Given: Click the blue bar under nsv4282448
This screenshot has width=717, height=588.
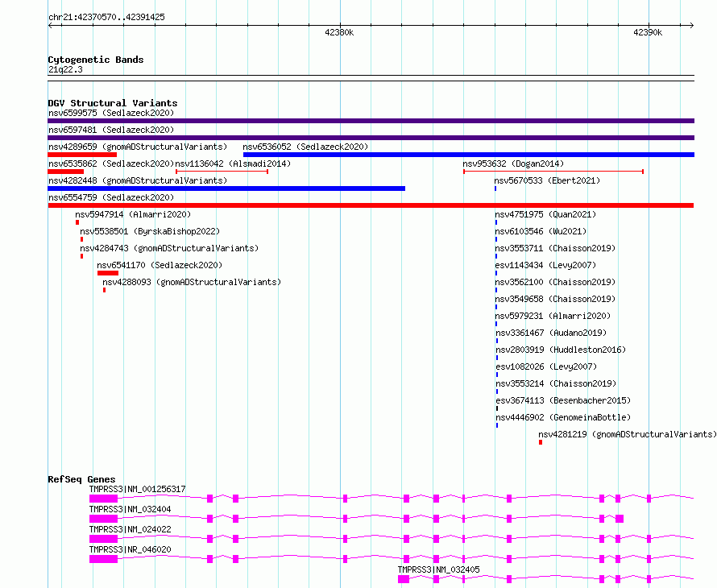Looking at the screenshot, I should coord(226,188).
